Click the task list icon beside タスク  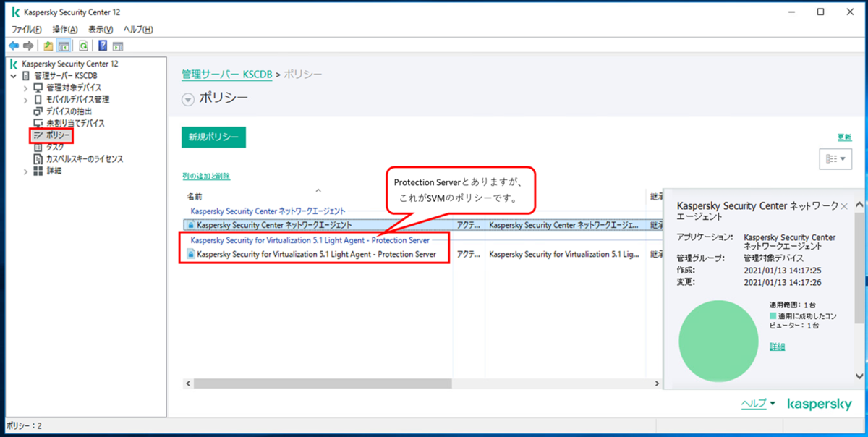point(38,147)
